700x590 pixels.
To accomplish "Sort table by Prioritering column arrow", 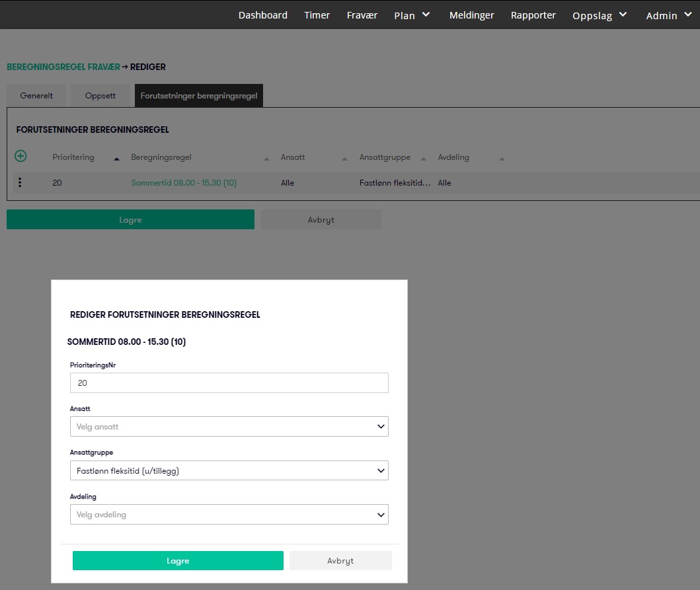I will tap(116, 159).
